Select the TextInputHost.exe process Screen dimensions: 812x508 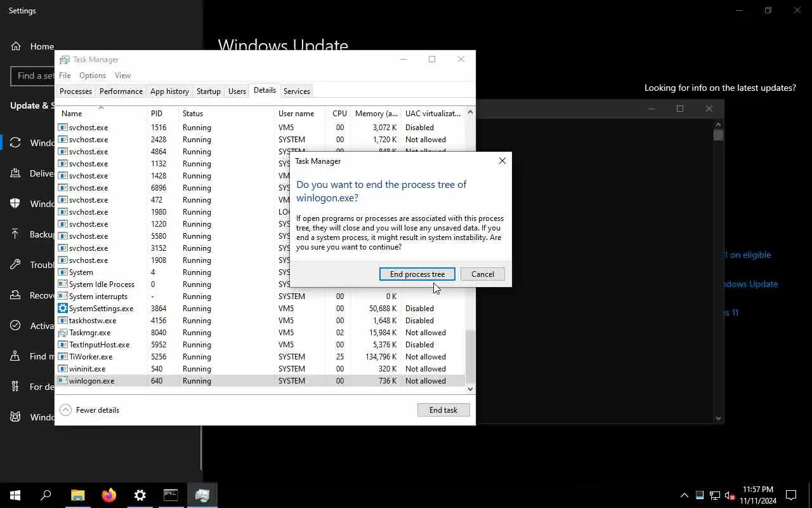(x=261, y=345)
